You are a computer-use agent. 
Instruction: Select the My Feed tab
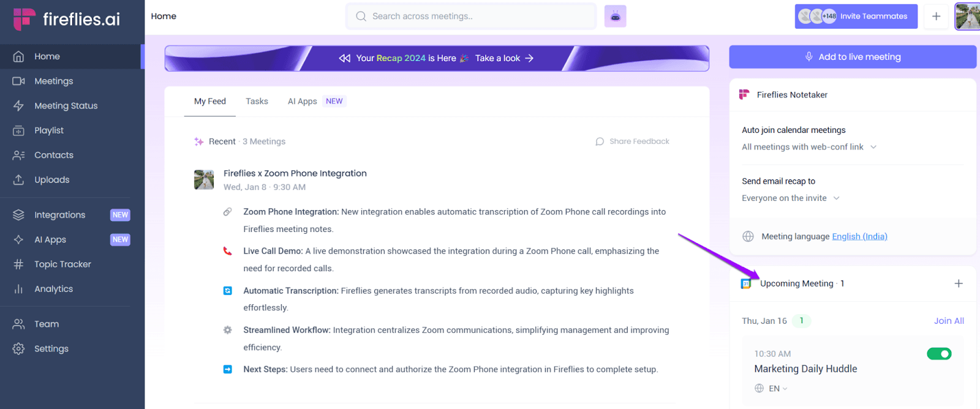coord(210,102)
